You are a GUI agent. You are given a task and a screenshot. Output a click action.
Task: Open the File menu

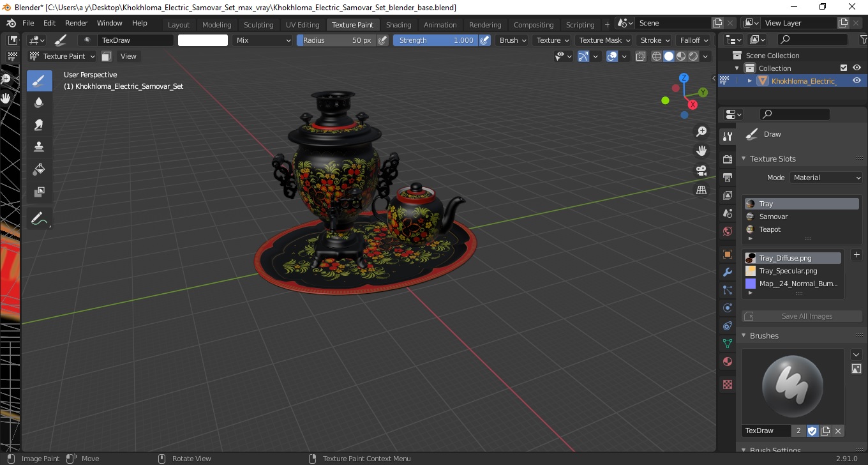pos(29,23)
